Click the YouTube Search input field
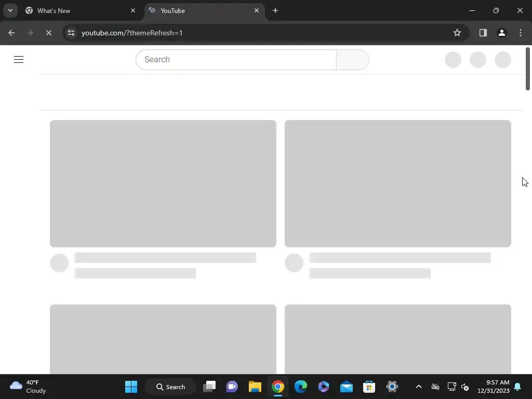The height and width of the screenshot is (399, 532). 236,60
